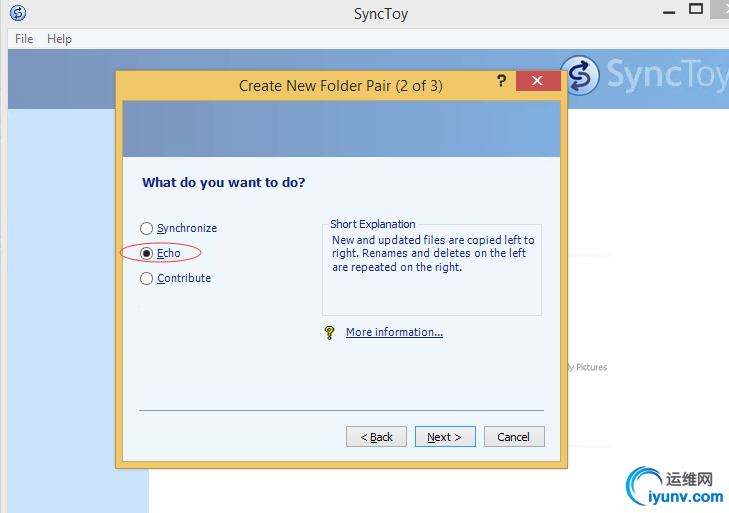This screenshot has height=513, width=729.
Task: Proceed with the Next button
Action: click(445, 437)
